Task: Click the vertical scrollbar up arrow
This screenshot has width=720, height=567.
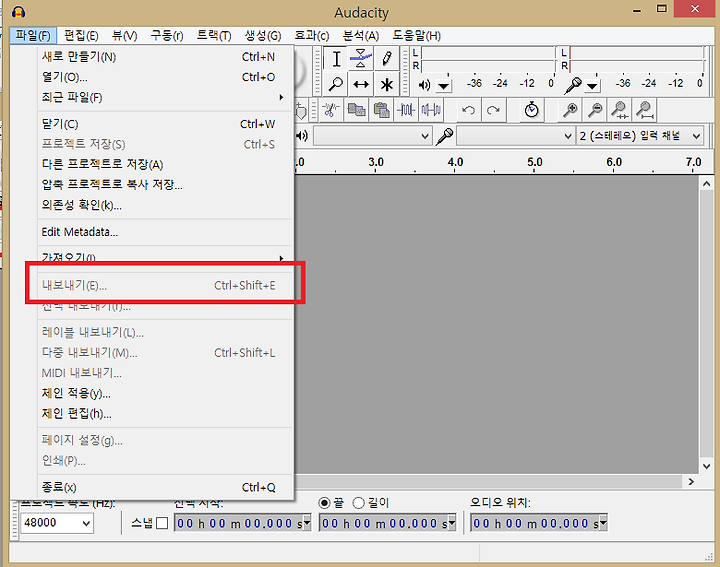Action: pos(706,184)
